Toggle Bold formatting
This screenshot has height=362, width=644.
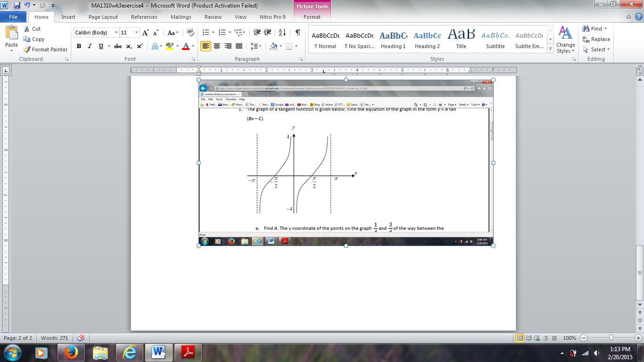pos(79,47)
